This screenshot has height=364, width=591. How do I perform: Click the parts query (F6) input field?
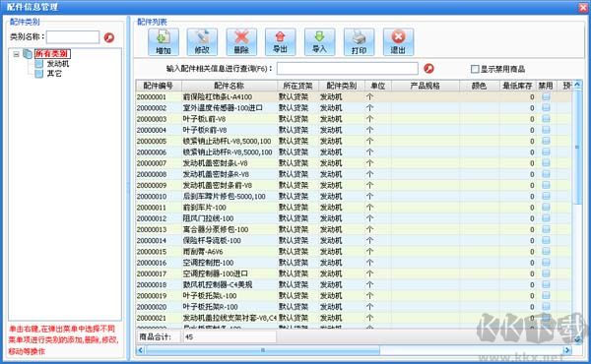coord(348,69)
